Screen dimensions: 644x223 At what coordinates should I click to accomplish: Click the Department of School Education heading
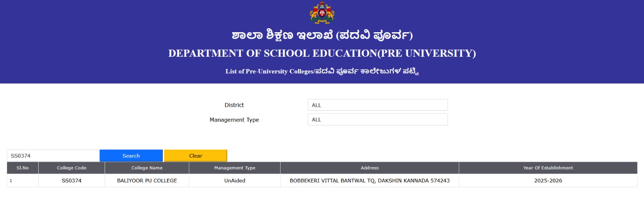click(x=322, y=53)
